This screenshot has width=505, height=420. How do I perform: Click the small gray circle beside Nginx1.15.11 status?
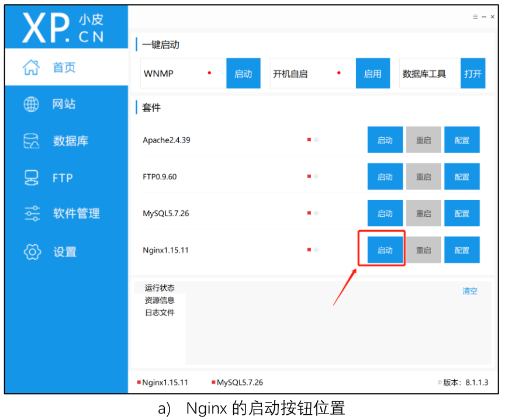click(x=316, y=250)
